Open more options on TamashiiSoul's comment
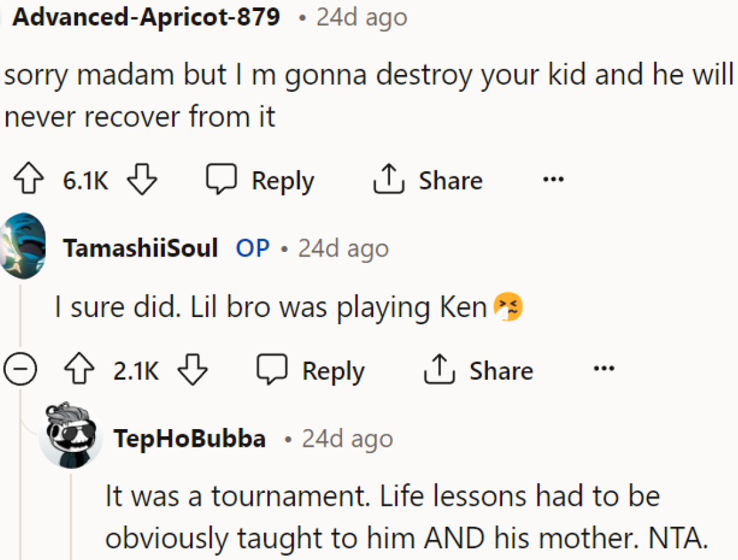The image size is (738, 560). [x=603, y=369]
